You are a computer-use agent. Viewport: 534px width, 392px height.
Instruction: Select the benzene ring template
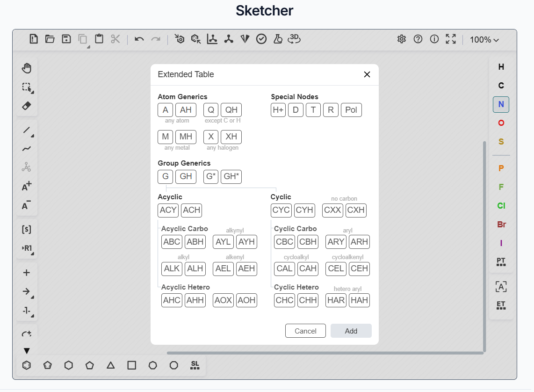(27, 365)
